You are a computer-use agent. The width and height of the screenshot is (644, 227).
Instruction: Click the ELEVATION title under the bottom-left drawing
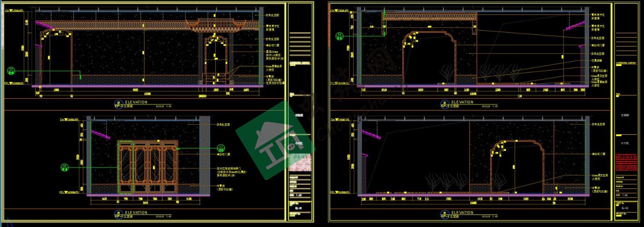click(x=136, y=213)
